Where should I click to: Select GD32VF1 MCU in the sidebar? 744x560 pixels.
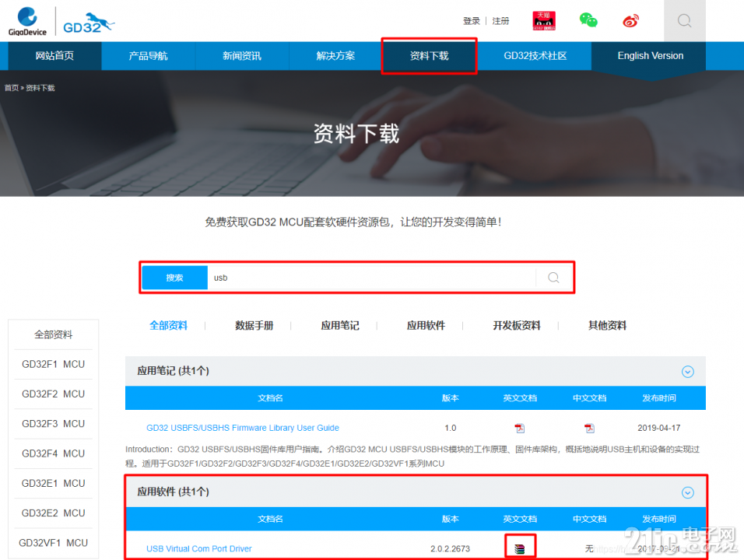(x=53, y=543)
